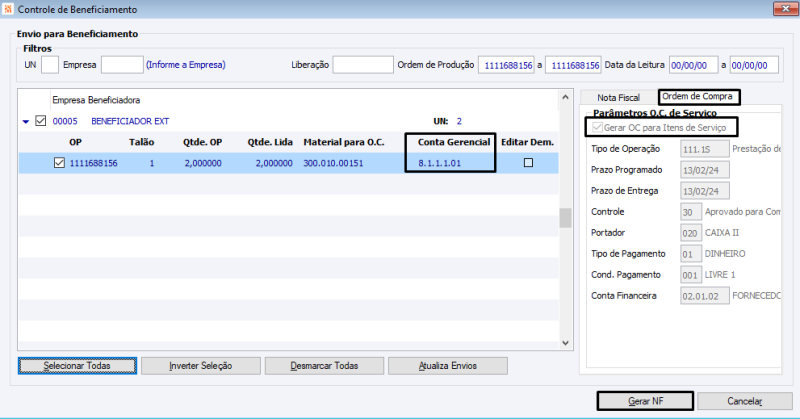Viewport: 800px width, 419px height.
Task: Click the Prazo de Entrega date field
Action: point(705,191)
